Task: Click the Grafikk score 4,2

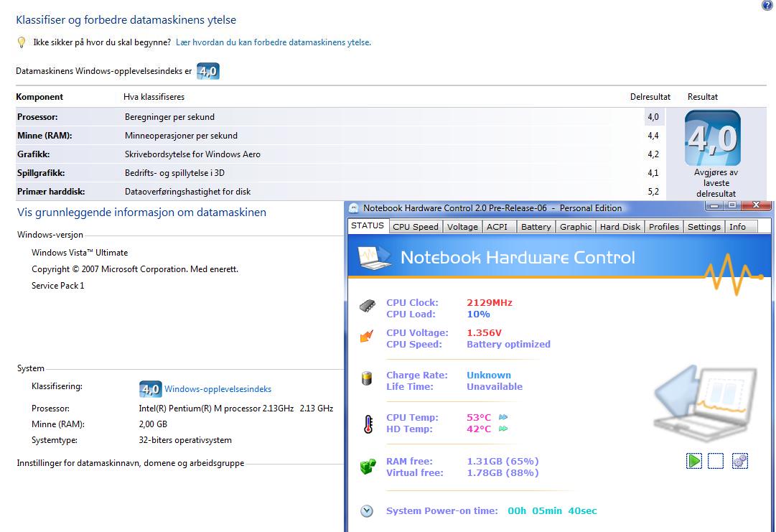Action: (653, 154)
